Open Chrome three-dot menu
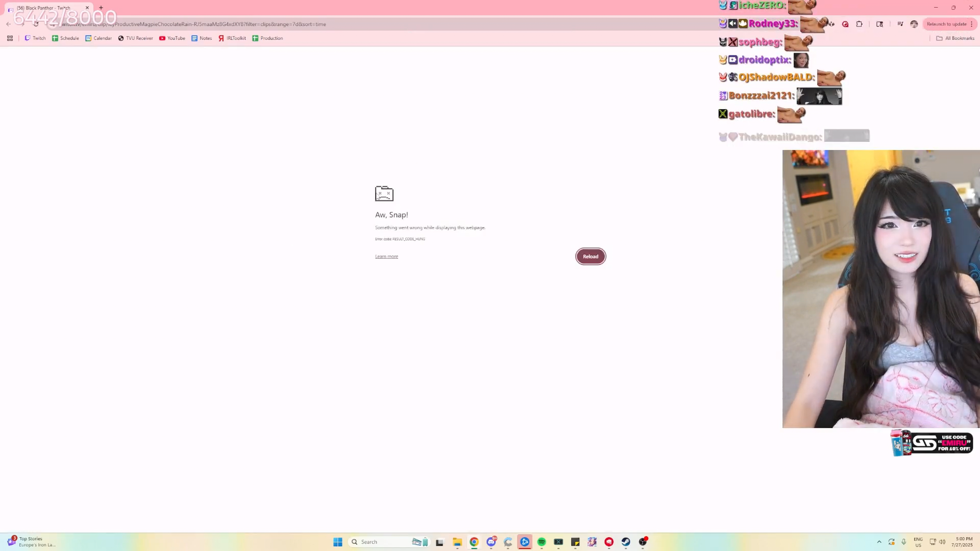 (972, 24)
